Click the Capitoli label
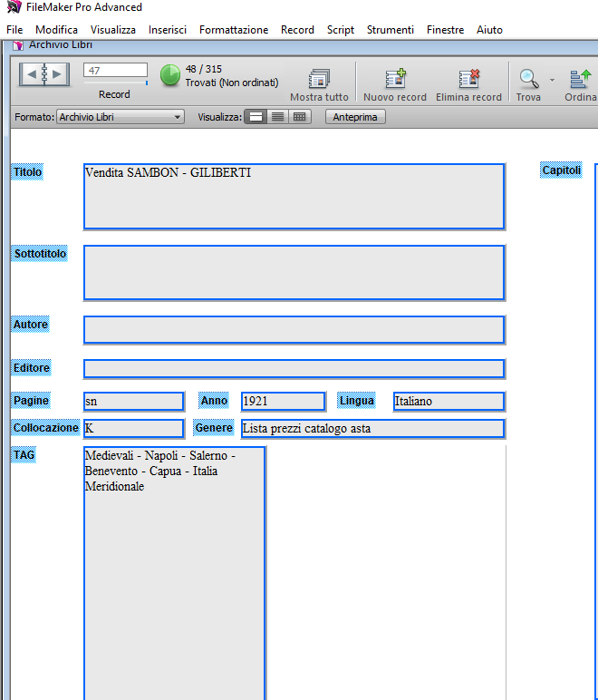Screen dimensions: 598x700 (x=561, y=170)
